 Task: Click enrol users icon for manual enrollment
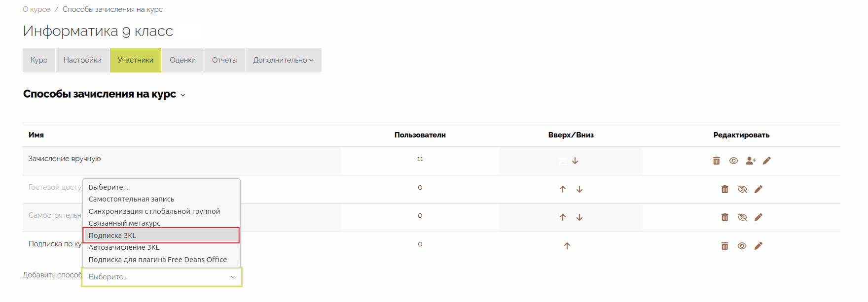point(750,161)
